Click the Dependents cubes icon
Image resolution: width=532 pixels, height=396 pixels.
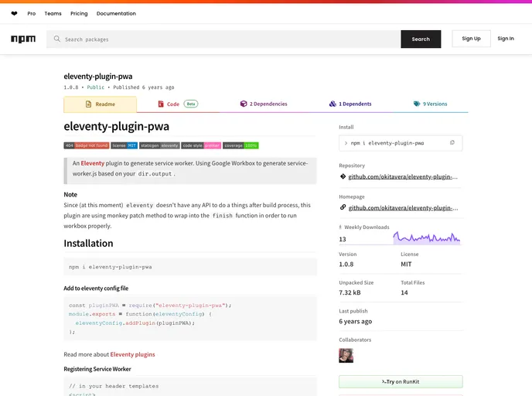coord(332,104)
